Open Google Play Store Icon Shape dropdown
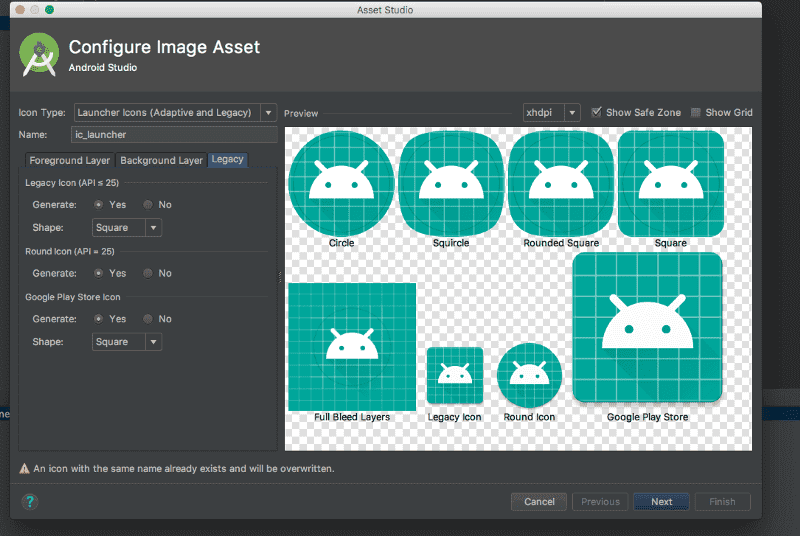Viewport: 800px width, 536px height. click(x=127, y=342)
